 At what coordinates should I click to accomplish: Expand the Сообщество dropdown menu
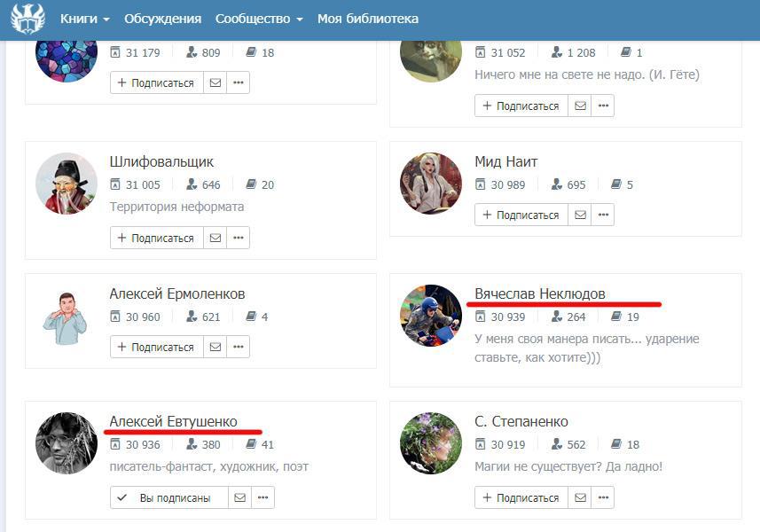pyautogui.click(x=259, y=19)
